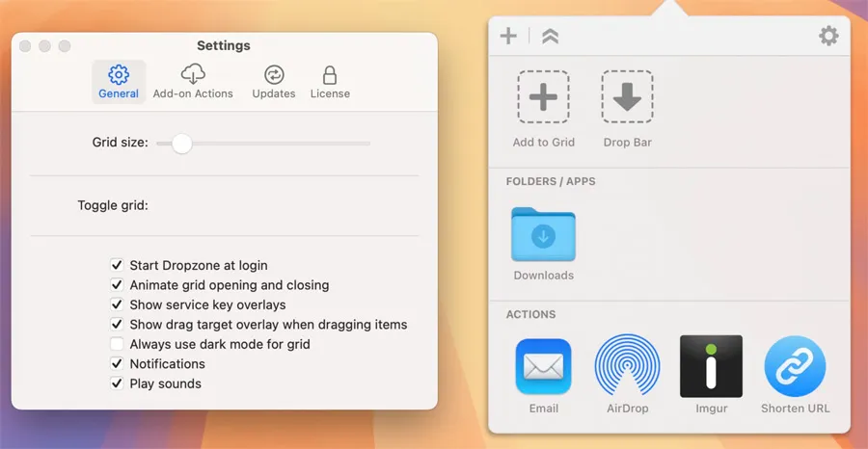Click the plus icon in grid toolbar
Viewport: 868px width, 449px height.
pyautogui.click(x=508, y=37)
